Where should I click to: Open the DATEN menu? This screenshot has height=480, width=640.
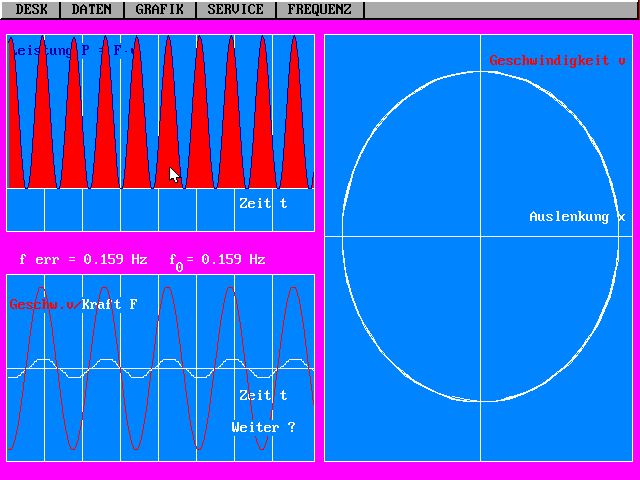(x=92, y=9)
